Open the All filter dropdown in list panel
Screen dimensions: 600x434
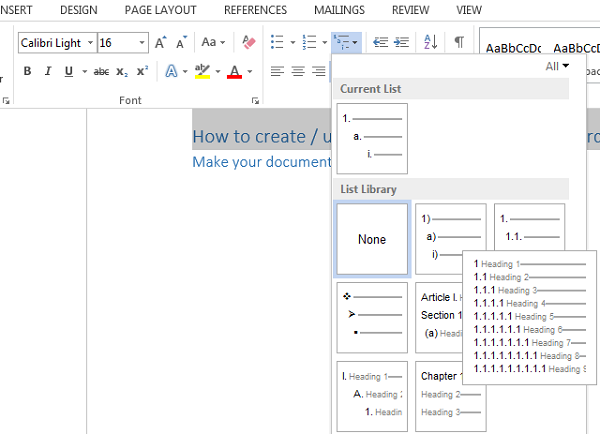(x=557, y=66)
